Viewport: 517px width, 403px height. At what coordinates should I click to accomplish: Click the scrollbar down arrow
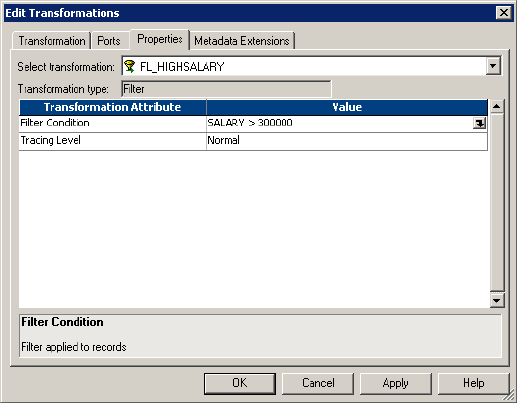[x=497, y=301]
